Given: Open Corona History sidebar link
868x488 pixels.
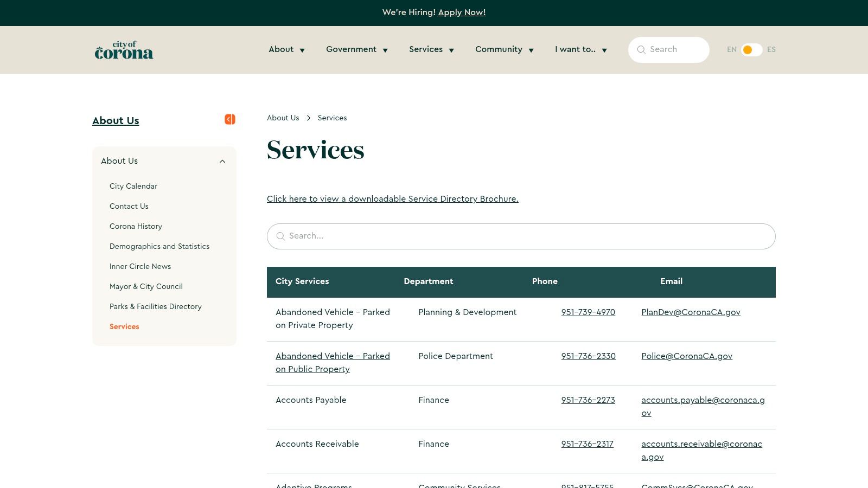Looking at the screenshot, I should (x=136, y=226).
